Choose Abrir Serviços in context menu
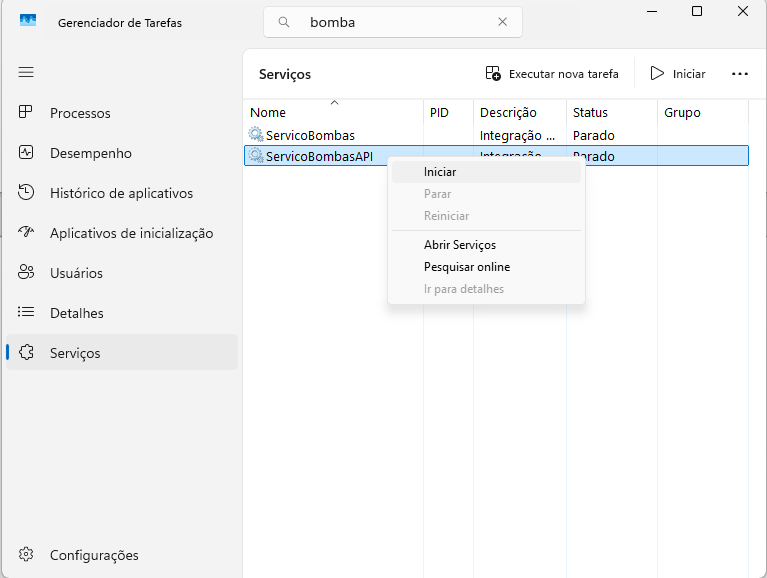Viewport: 767px width, 578px height. (486, 245)
